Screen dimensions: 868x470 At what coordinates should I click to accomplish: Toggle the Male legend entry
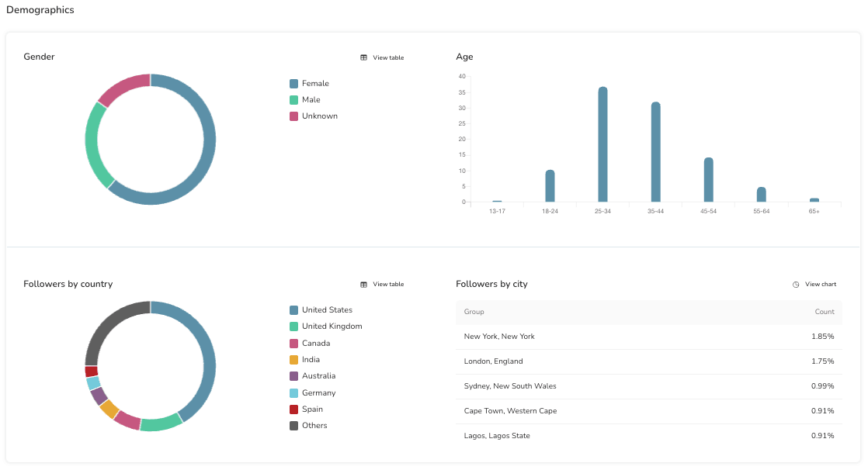click(311, 100)
